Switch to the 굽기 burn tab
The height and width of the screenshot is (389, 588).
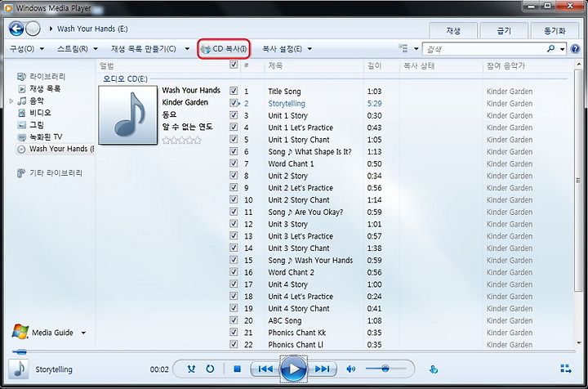504,31
